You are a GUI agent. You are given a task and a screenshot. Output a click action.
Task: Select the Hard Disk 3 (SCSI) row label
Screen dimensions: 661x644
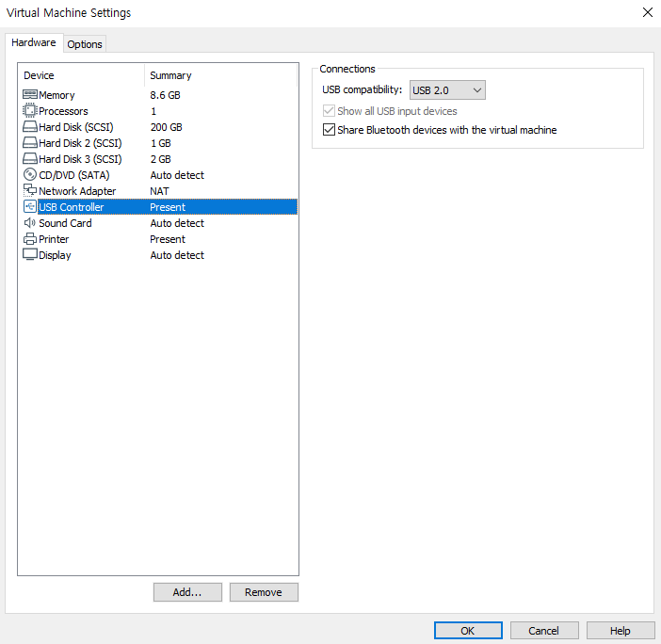80,159
